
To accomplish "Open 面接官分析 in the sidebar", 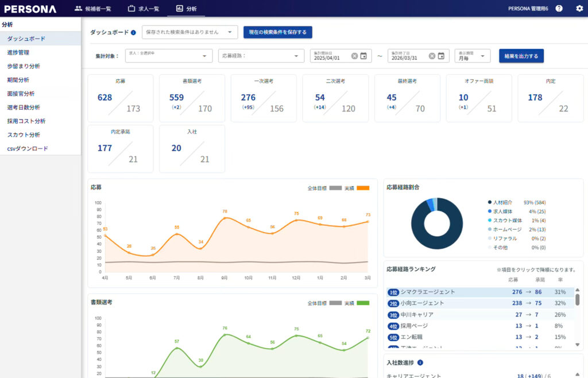I will point(40,94).
